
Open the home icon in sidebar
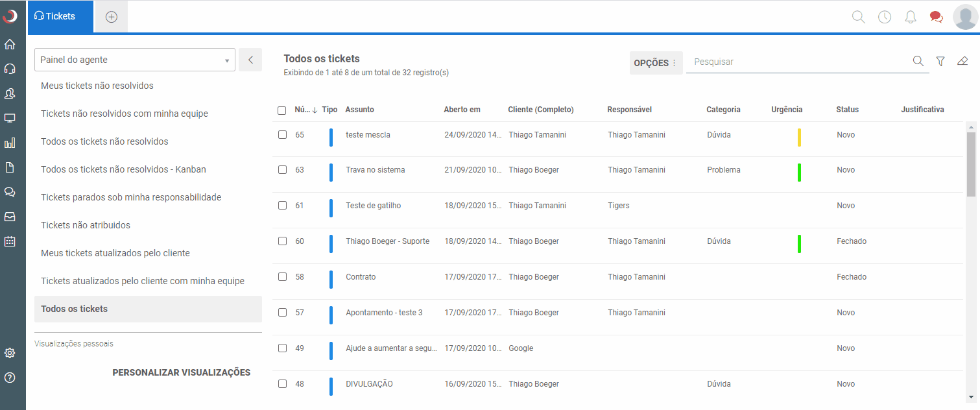click(x=10, y=45)
